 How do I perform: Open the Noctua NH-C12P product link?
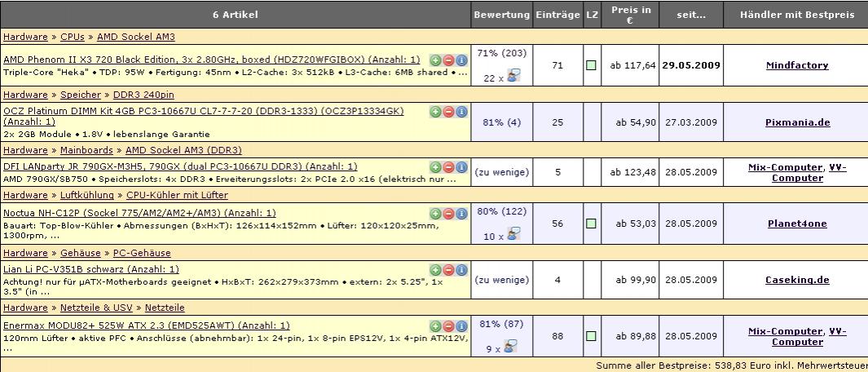click(139, 214)
